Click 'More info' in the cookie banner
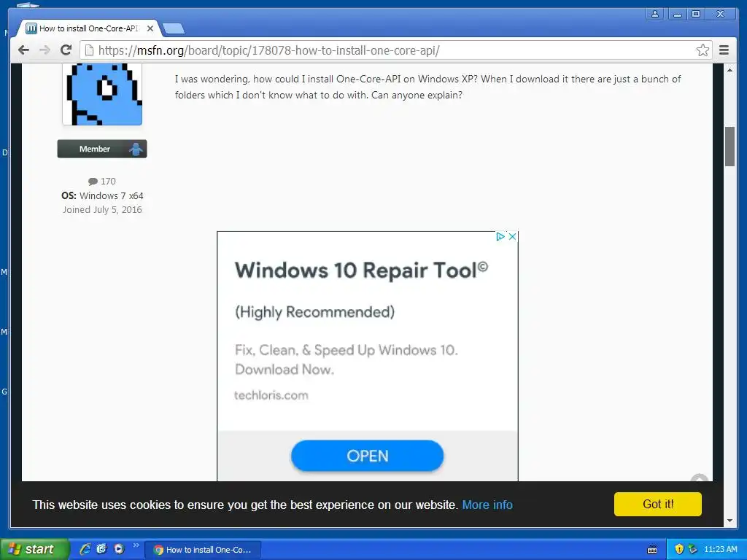Viewport: 747px width, 560px height. point(487,505)
